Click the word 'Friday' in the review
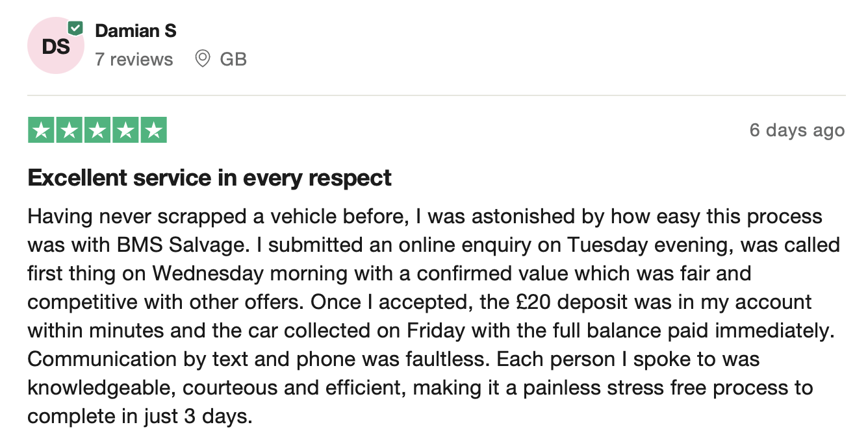The image size is (868, 440). pos(437,330)
